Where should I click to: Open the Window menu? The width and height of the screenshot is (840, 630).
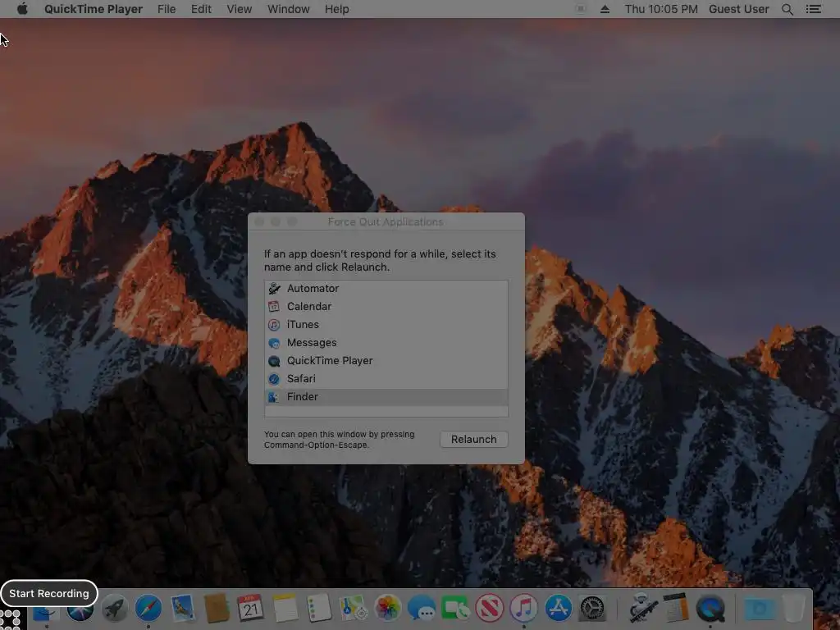[288, 9]
